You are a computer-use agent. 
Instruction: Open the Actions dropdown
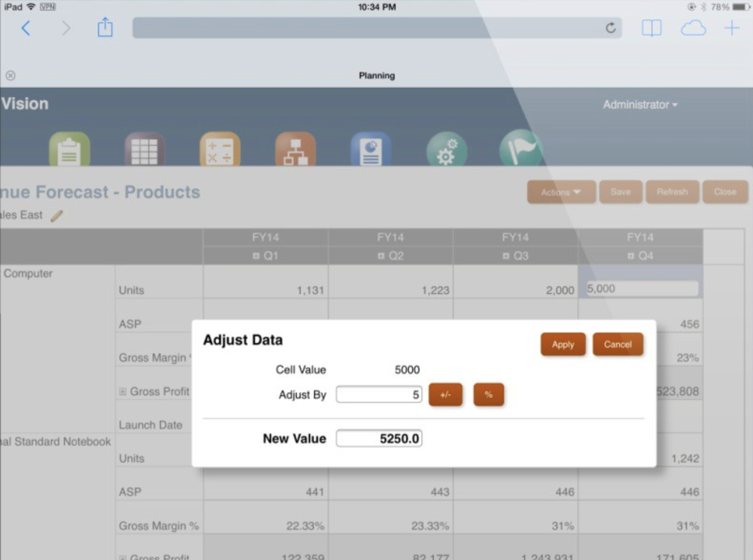pos(561,191)
